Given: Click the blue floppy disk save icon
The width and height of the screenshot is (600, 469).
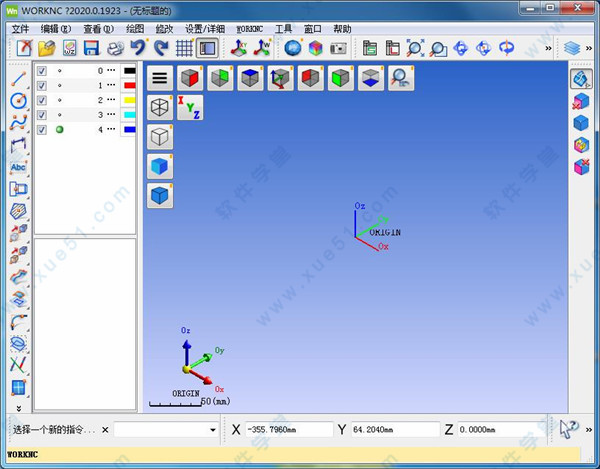Looking at the screenshot, I should point(91,48).
